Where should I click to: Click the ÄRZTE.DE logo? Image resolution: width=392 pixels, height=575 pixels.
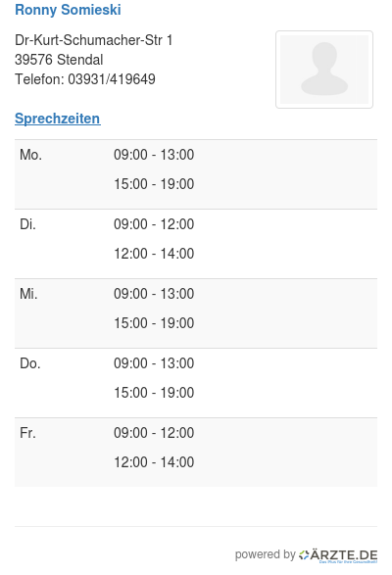338,555
